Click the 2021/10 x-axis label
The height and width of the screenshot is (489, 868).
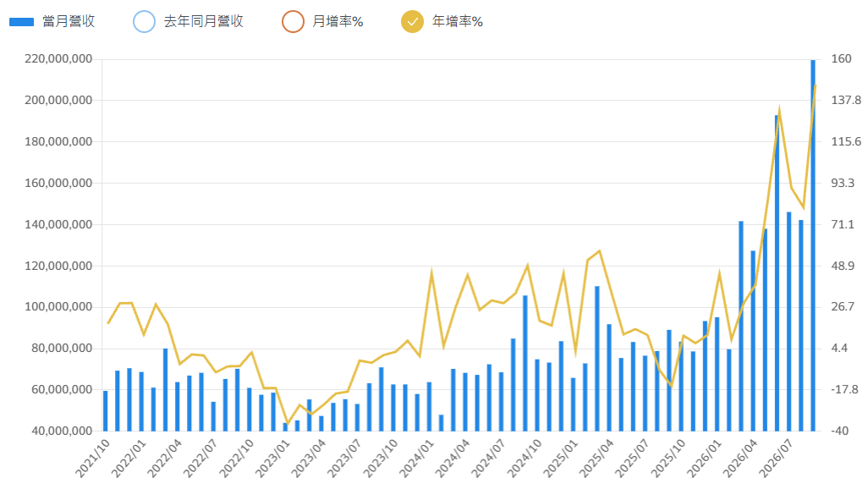(93, 459)
